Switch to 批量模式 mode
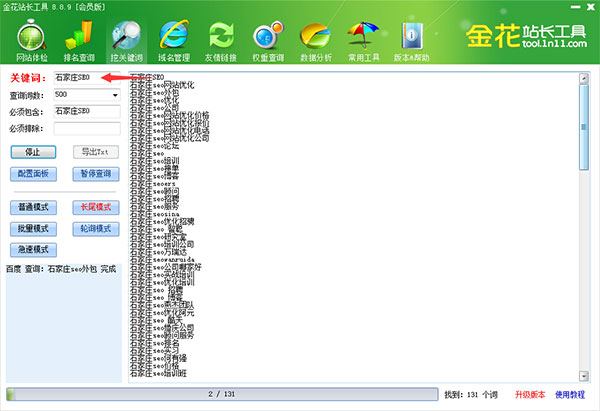The width and height of the screenshot is (600, 411). click(x=33, y=229)
